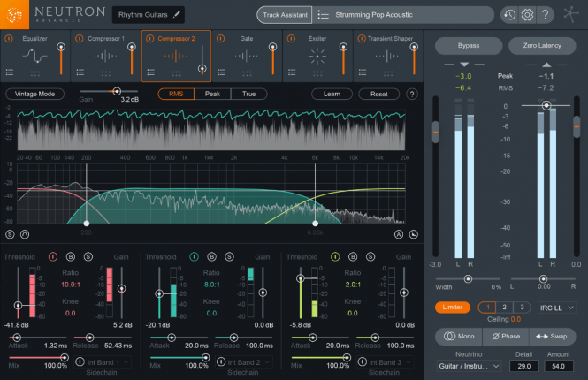Select True detection mode
The image size is (588, 380).
(x=248, y=94)
